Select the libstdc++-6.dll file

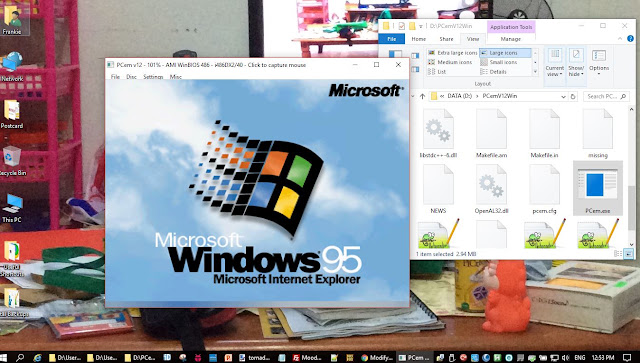(x=438, y=134)
